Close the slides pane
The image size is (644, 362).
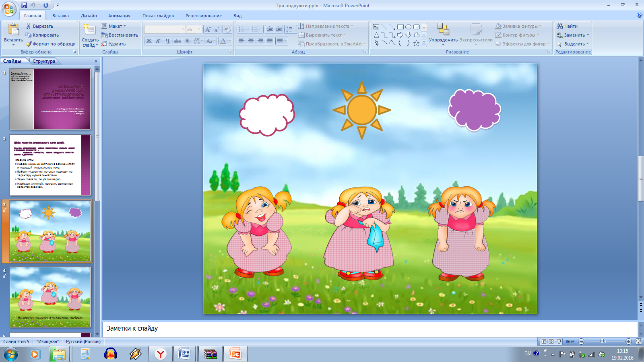pos(96,61)
